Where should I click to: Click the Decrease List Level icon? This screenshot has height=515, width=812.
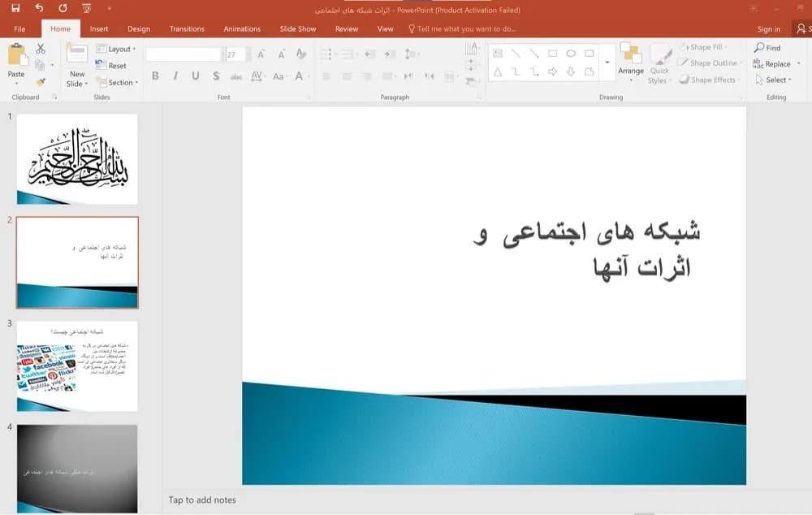[369, 54]
